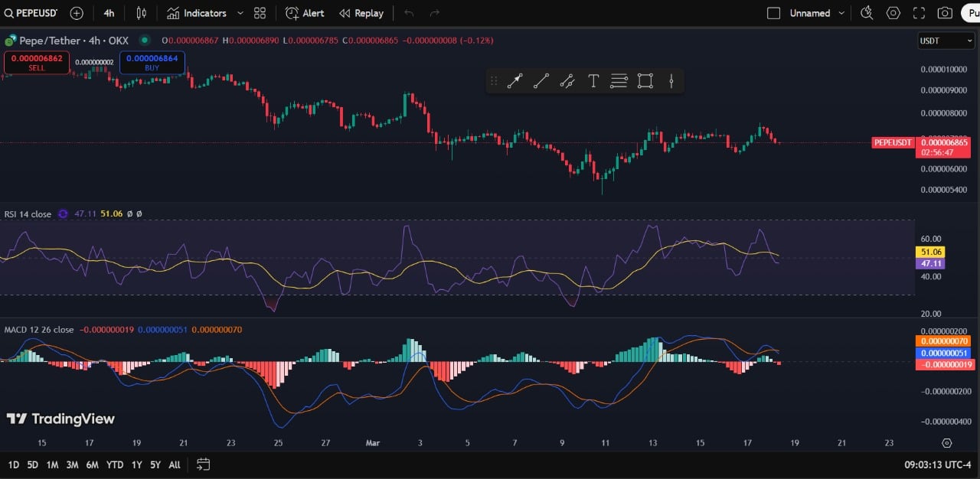Select the text drawing tool
The height and width of the screenshot is (479, 980).
click(x=593, y=81)
